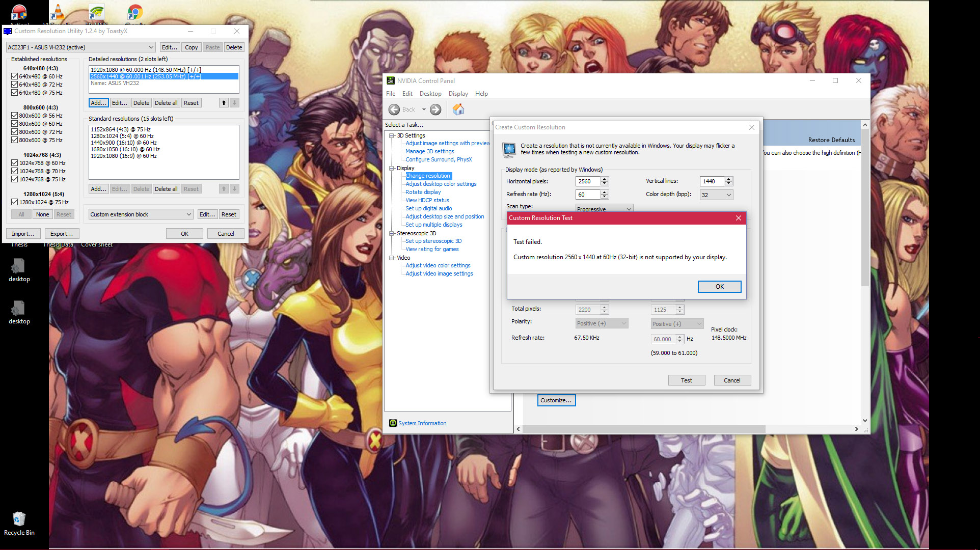The width and height of the screenshot is (980, 550).
Task: Close the Custom Resolution Test dialog
Action: click(x=738, y=218)
